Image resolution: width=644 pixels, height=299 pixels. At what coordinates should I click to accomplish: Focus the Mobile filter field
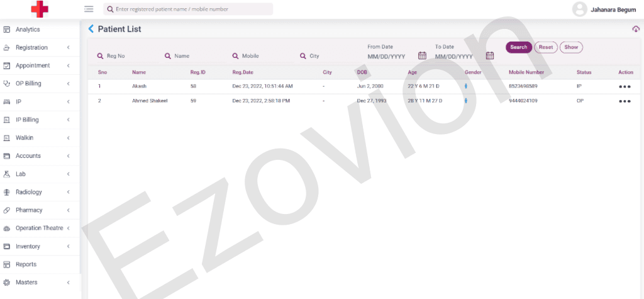point(263,56)
